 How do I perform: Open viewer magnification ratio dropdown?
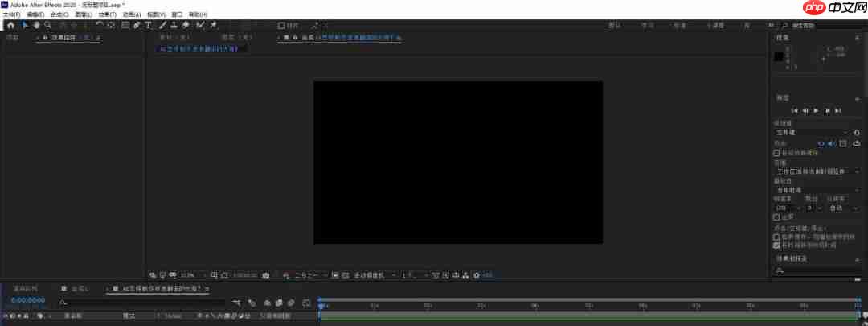(x=193, y=275)
